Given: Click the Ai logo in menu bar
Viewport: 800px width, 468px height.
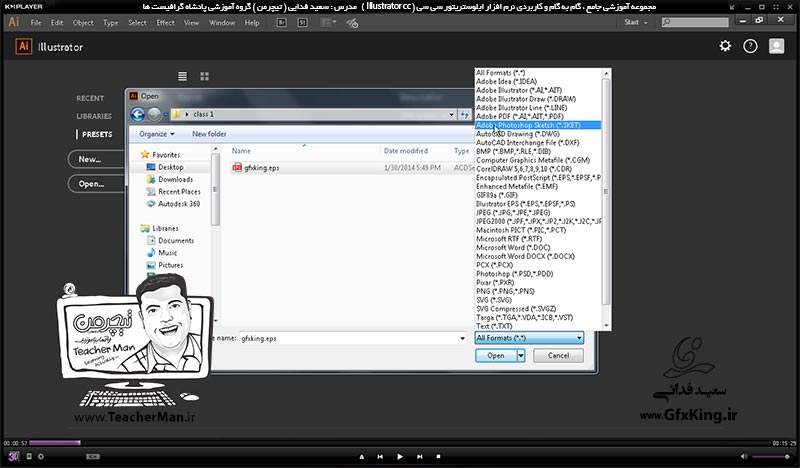Looking at the screenshot, I should (14, 22).
